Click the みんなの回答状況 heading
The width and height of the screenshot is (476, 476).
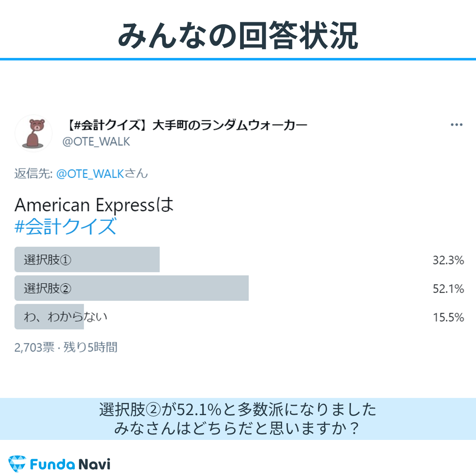pyautogui.click(x=238, y=36)
